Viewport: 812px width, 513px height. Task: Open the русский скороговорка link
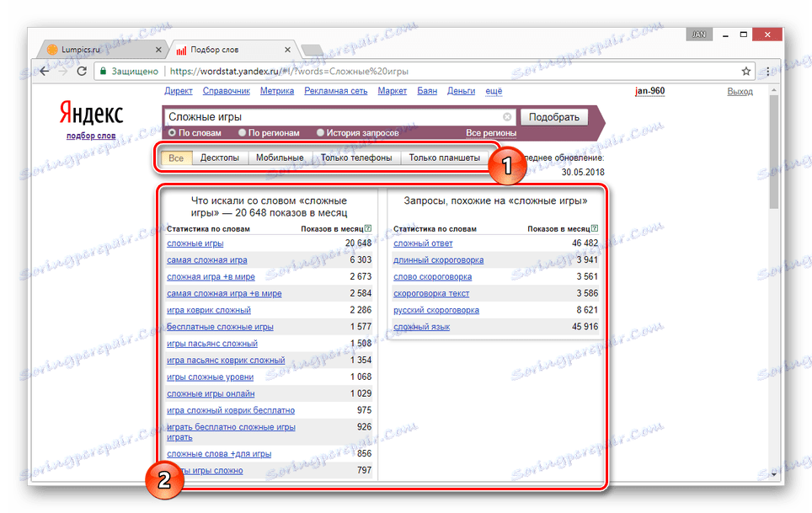[x=436, y=310]
